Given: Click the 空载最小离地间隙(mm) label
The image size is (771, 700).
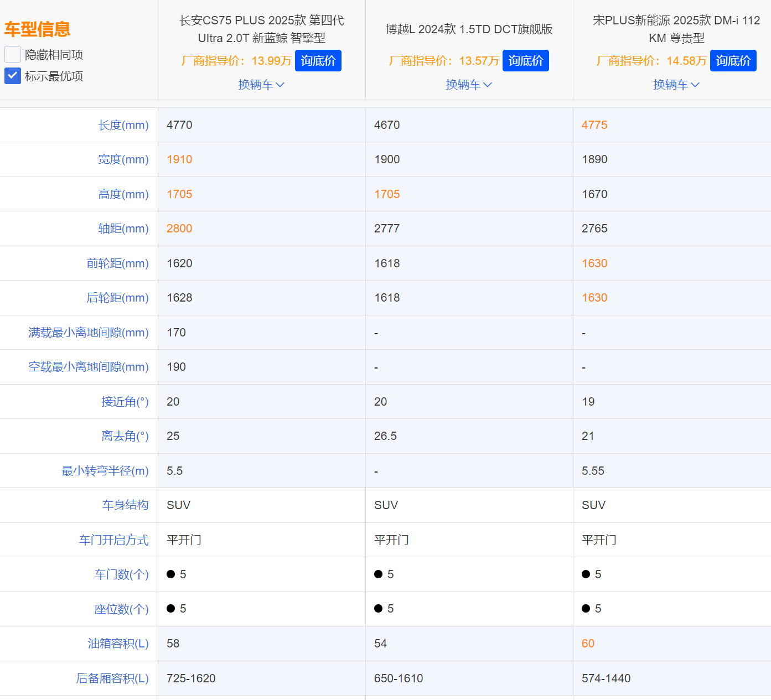Looking at the screenshot, I should pos(89,367).
